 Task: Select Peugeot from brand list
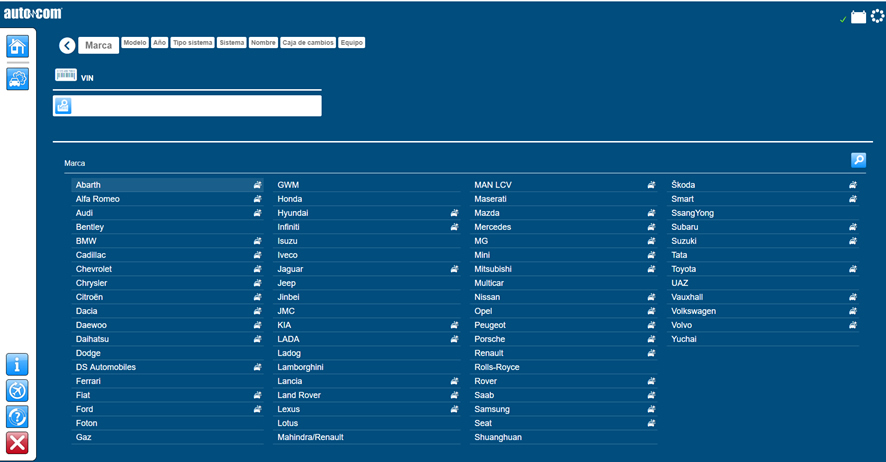point(564,325)
